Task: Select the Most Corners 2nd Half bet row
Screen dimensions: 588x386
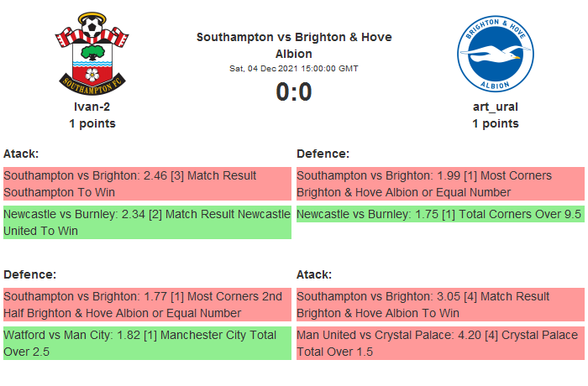Action: (x=147, y=305)
